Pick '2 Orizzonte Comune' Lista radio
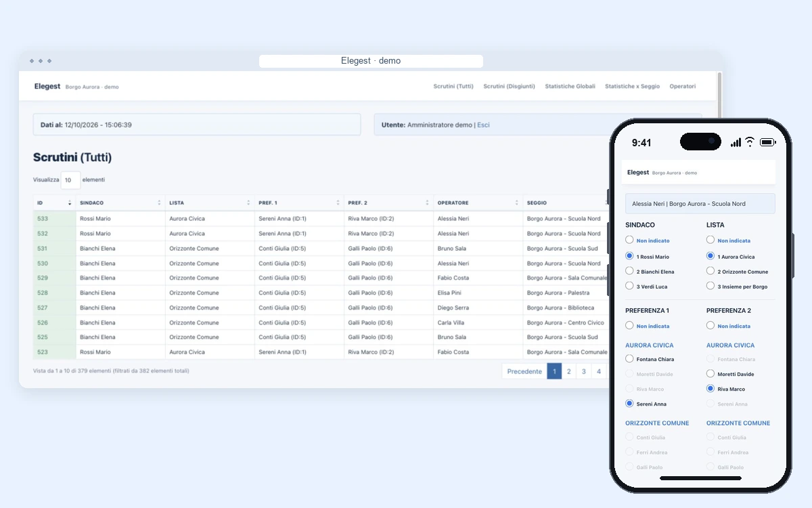This screenshot has width=812, height=508. pyautogui.click(x=710, y=271)
